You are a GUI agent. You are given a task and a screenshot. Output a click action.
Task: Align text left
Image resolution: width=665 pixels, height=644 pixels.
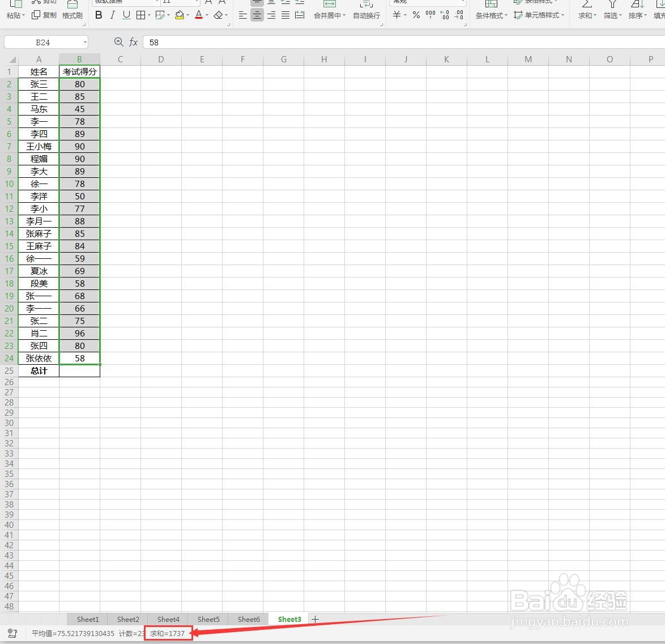click(242, 15)
